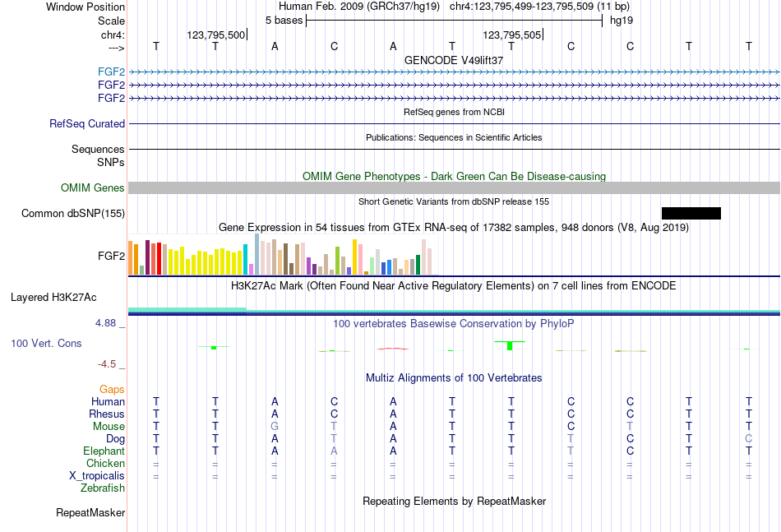Click the 'H3K27Ac Mark' ENCODE track title
This screenshot has width=781, height=532.
tap(454, 286)
